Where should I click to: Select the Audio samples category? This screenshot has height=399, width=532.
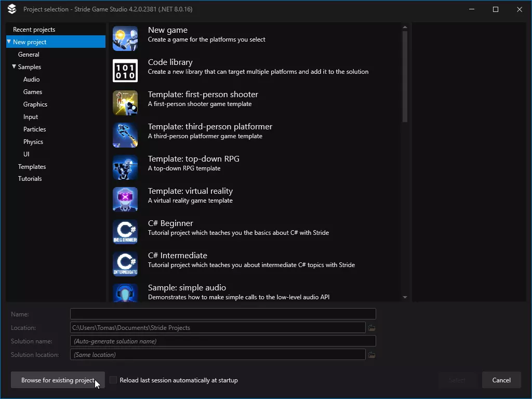point(31,79)
